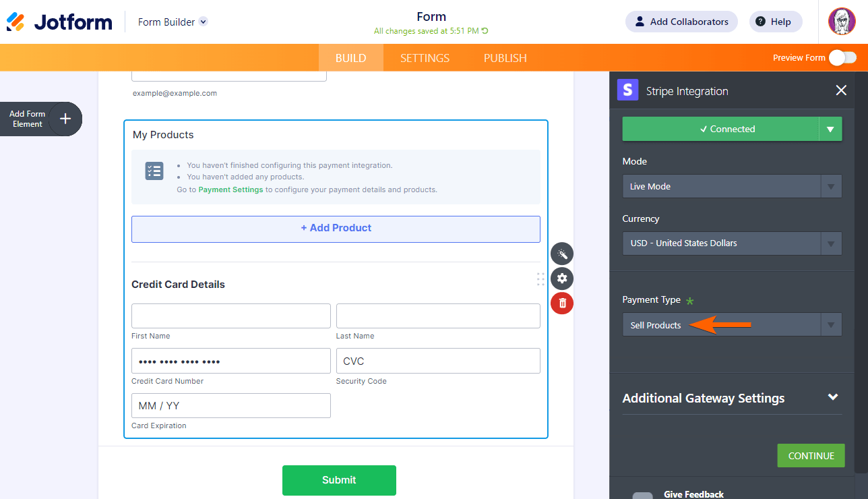
Task: Click the Credit Card Details heading
Action: (178, 285)
